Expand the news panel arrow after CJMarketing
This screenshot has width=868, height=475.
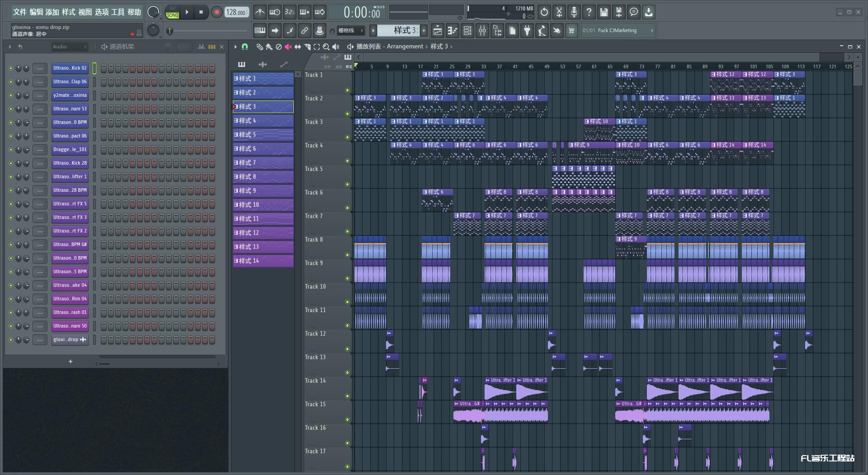(652, 31)
